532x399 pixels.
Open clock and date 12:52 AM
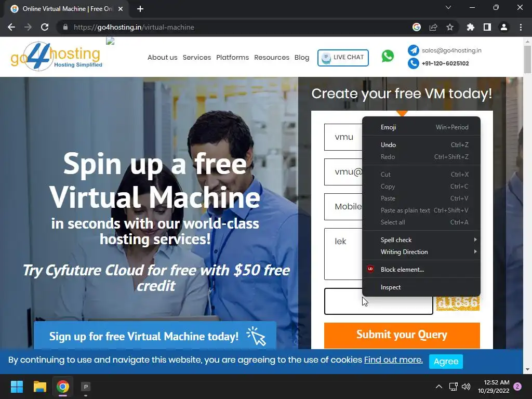click(494, 387)
